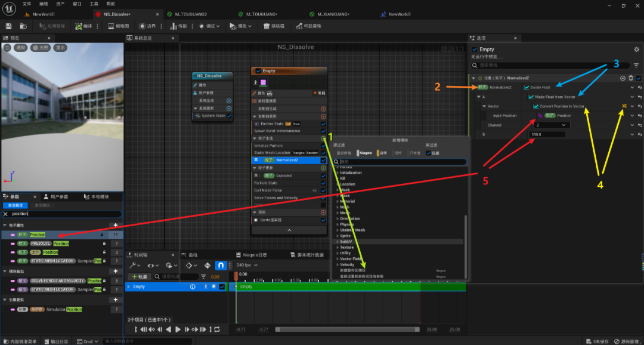
Task: Click the B value field showing 110.0
Action: (547, 134)
